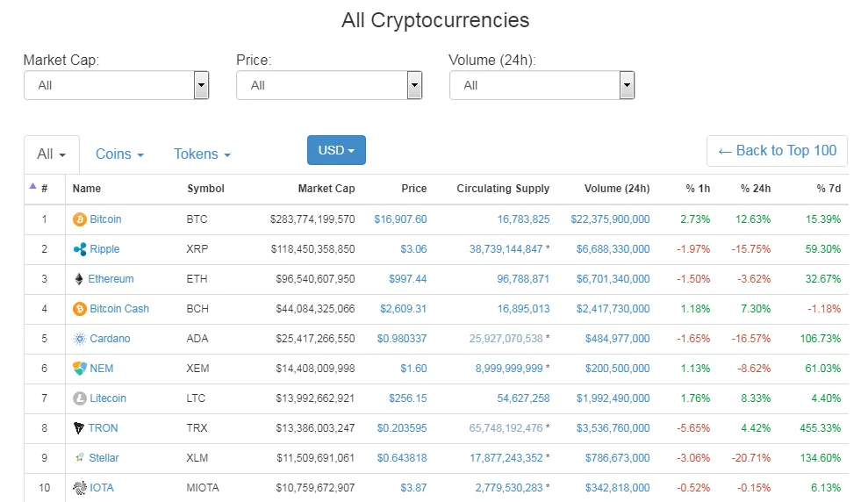Open the Ethereum name link

pos(111,279)
